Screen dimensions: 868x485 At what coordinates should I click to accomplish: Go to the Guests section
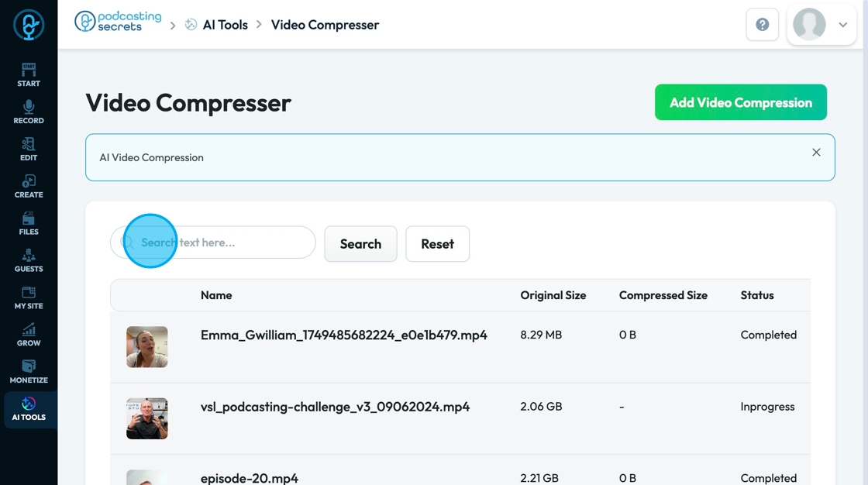(29, 260)
